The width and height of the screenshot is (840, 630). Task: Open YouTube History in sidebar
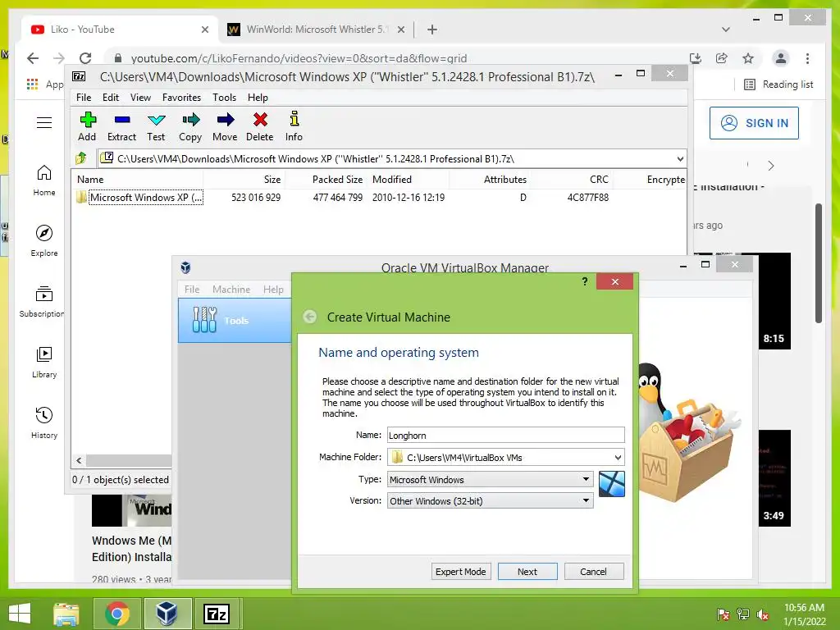coord(44,422)
